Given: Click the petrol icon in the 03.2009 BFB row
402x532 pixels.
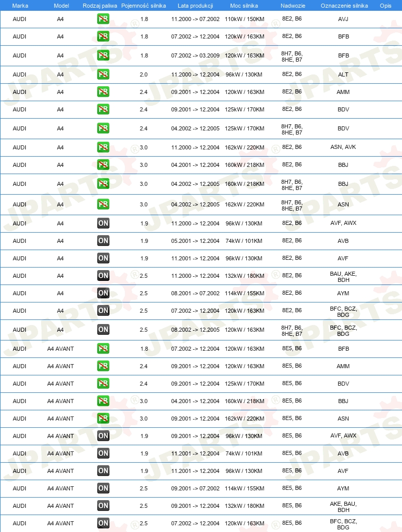Looking at the screenshot, I should point(103,55).
